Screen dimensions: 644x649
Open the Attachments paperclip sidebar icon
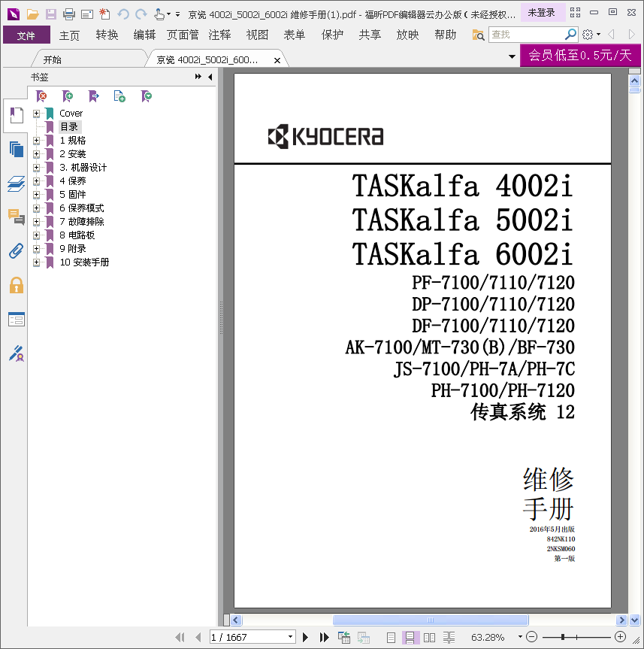(x=16, y=251)
